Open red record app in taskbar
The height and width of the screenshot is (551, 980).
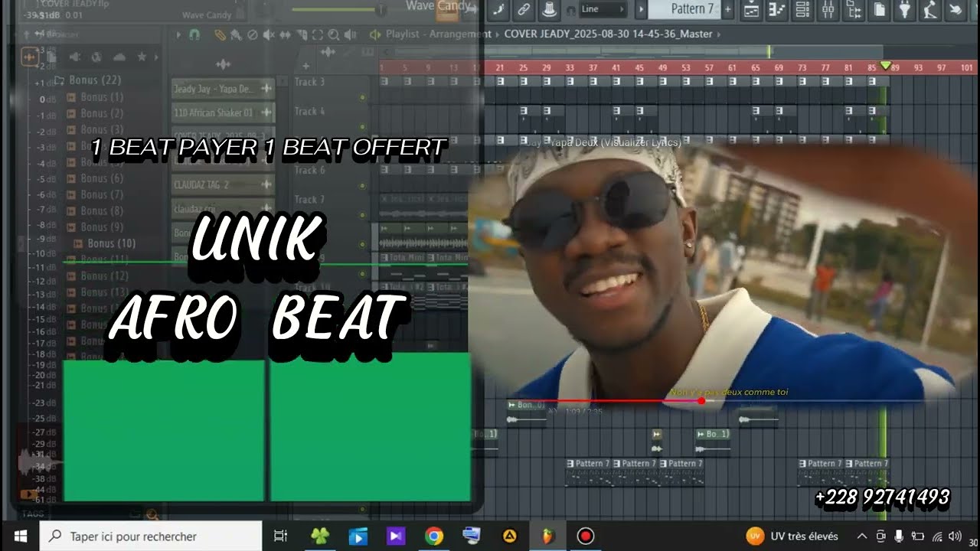tap(586, 536)
